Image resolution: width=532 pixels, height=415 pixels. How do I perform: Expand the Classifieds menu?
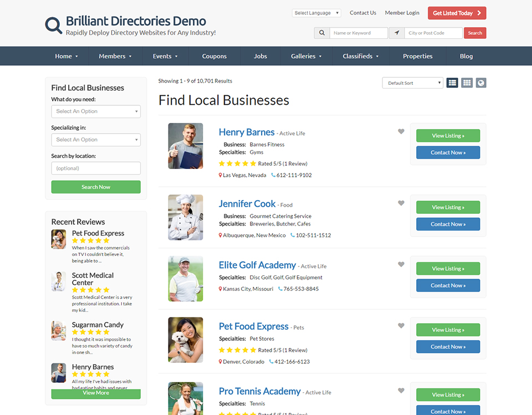(x=360, y=57)
